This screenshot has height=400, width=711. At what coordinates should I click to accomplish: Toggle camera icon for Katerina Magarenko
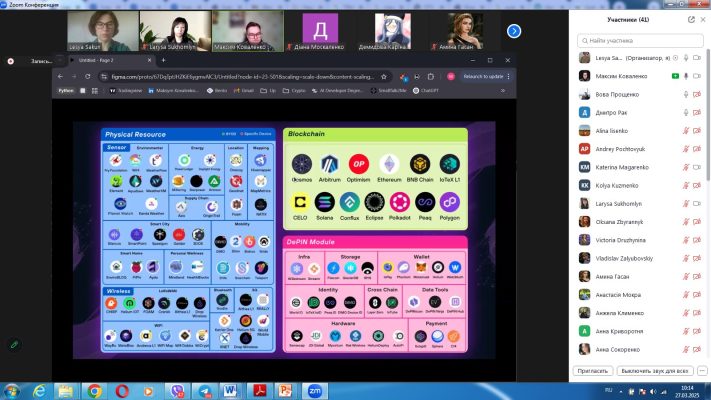[x=697, y=167]
